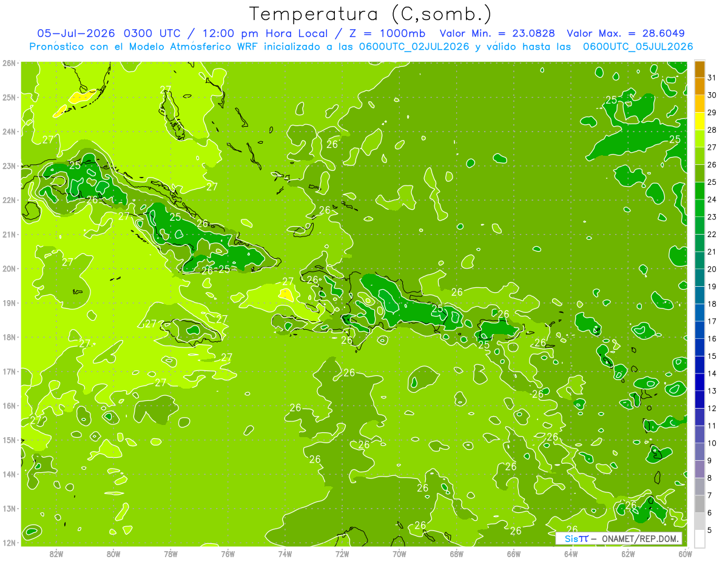Click the "17" label on the colorbar
Screen dimensions: 728x562
[x=712, y=321]
